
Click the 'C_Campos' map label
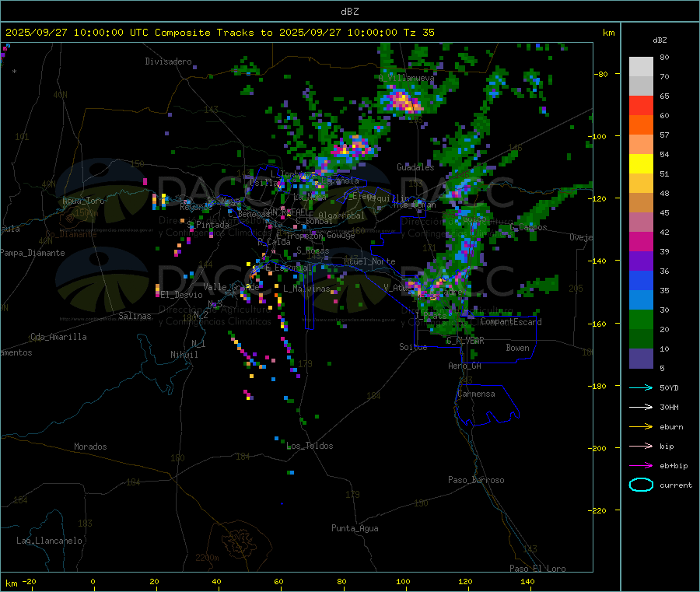click(529, 227)
